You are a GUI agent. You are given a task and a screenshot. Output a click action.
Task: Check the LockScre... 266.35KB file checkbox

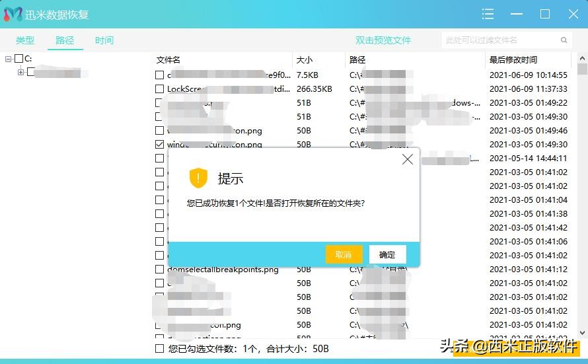pos(159,89)
